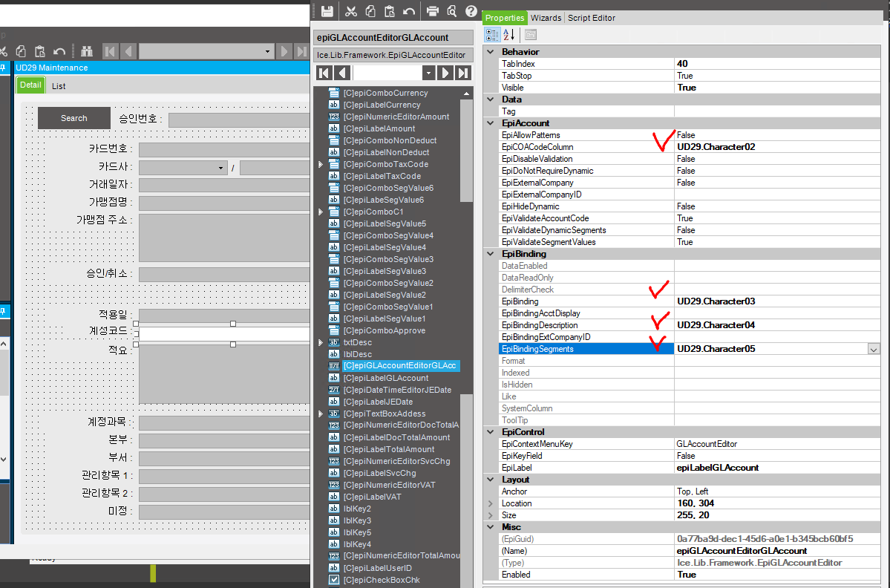Viewport: 890px width, 588px height.
Task: Click the Search button on the form
Action: 73,117
